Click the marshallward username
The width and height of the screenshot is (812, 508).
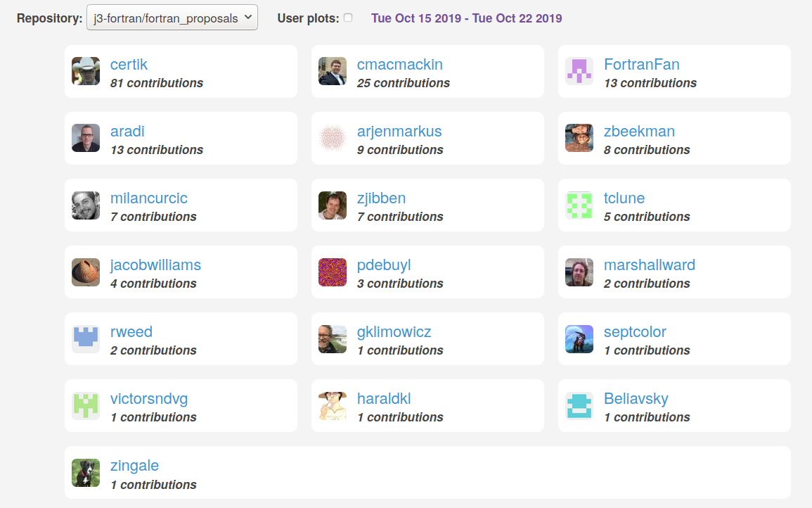pos(650,265)
